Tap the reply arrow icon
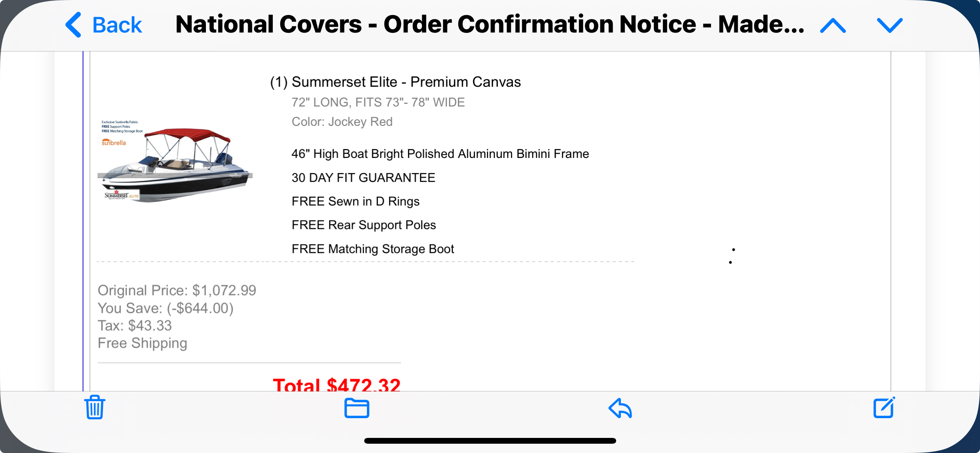 click(620, 408)
